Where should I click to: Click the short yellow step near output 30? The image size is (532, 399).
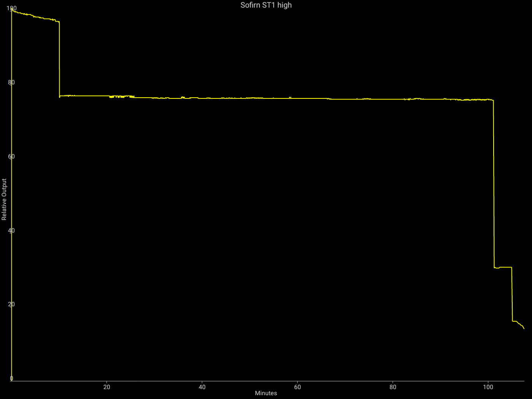pos(503,268)
